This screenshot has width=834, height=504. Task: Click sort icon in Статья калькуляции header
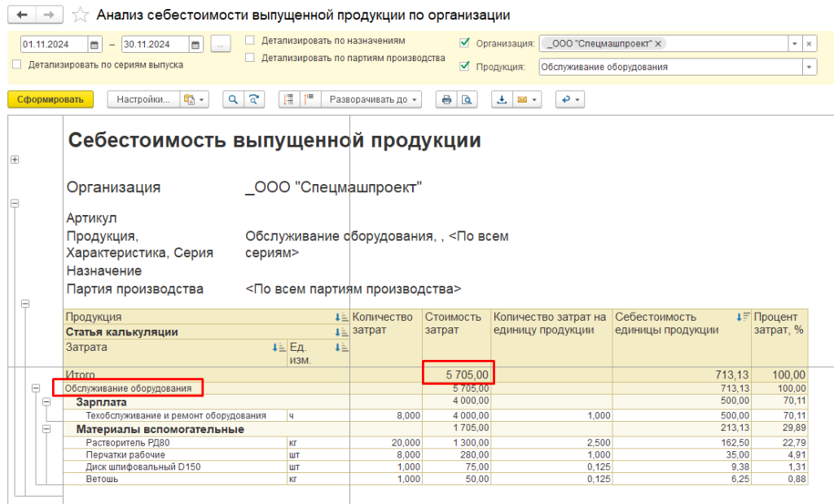pyautogui.click(x=341, y=332)
